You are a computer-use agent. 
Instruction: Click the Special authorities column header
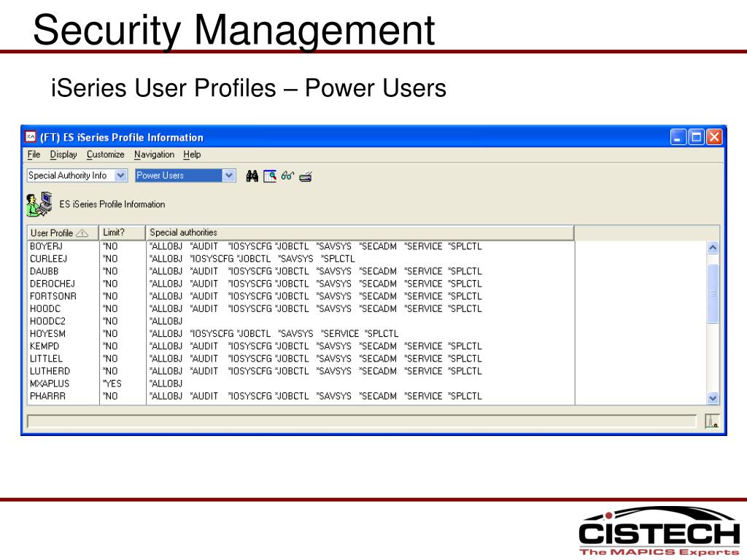360,233
